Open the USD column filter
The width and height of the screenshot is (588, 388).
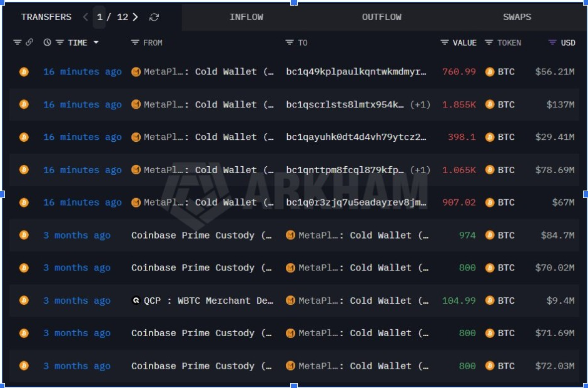552,42
